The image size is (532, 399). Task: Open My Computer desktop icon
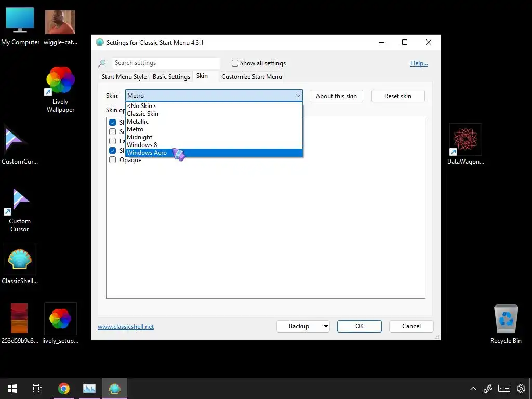[x=20, y=26]
